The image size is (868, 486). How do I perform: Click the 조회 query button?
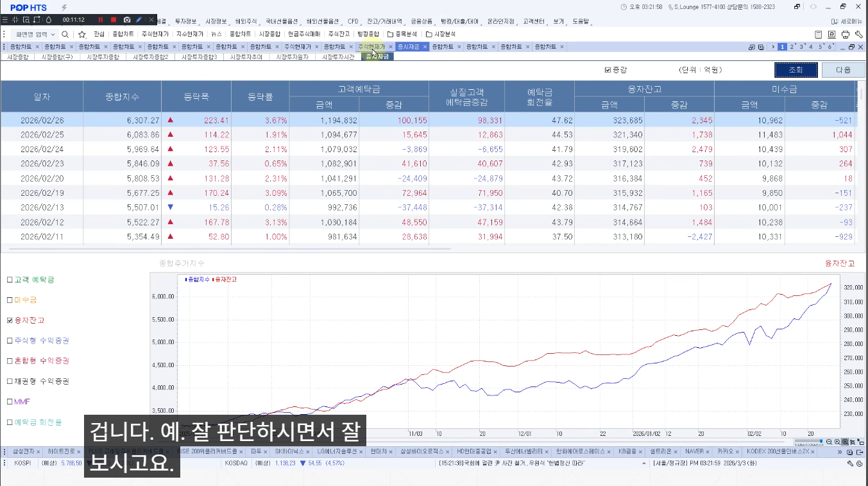796,70
